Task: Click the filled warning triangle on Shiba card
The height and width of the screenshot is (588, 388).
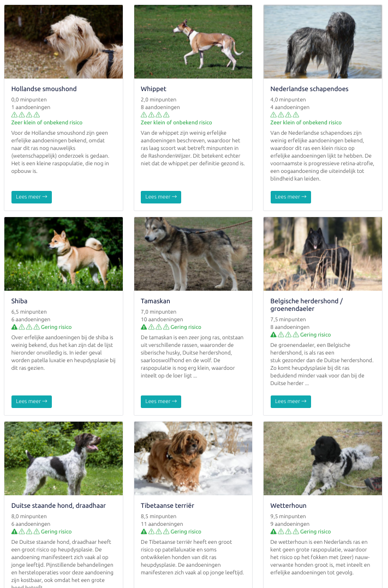Action: (15, 327)
